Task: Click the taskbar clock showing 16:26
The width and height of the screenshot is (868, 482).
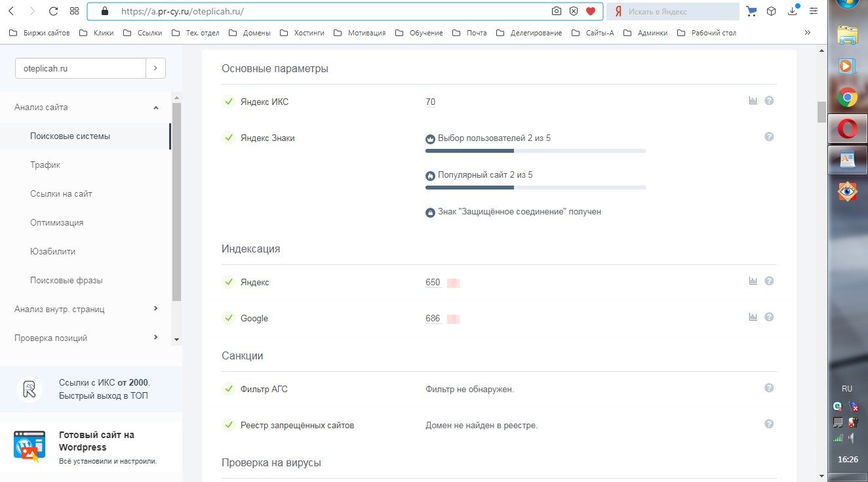Action: pos(848,460)
